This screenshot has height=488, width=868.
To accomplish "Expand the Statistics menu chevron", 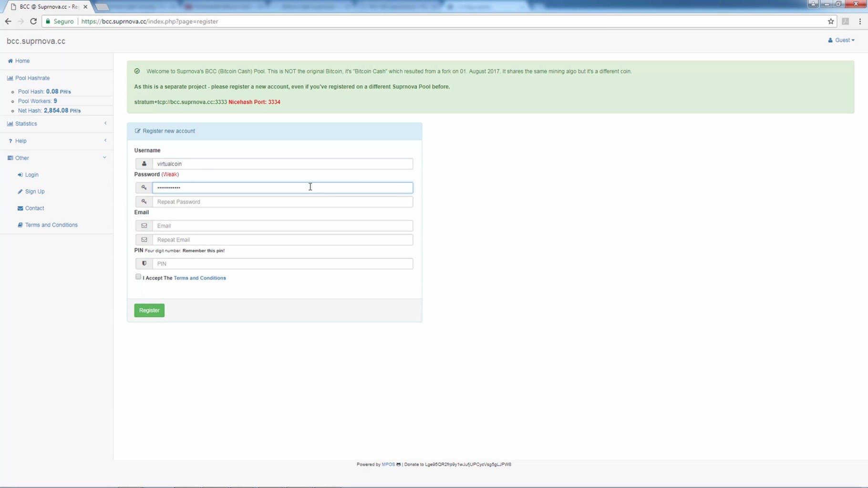I will [x=105, y=123].
